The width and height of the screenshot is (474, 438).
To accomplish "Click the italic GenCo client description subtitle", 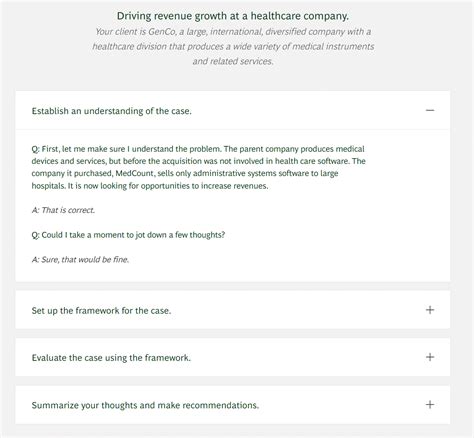I will click(233, 46).
